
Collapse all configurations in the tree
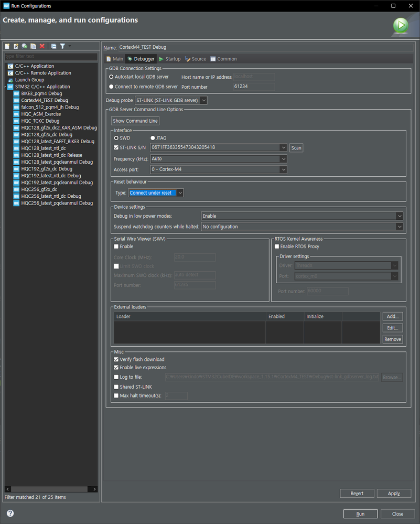coord(53,46)
